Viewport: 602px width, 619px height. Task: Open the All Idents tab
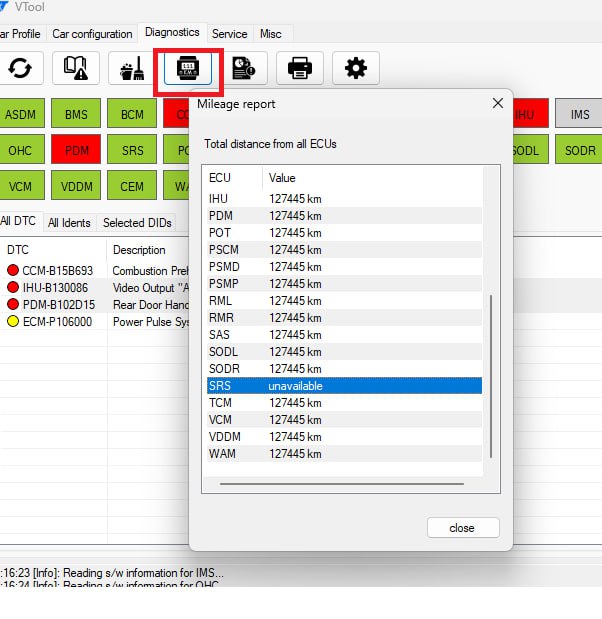pos(69,223)
